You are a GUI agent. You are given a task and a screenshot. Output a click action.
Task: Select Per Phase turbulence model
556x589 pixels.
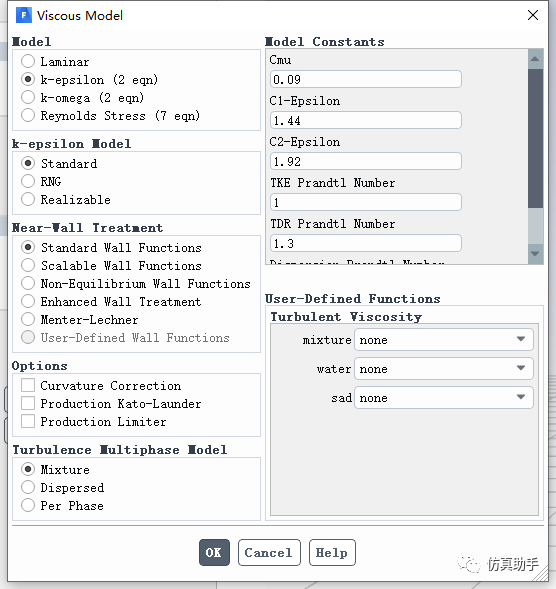pyautogui.click(x=28, y=506)
